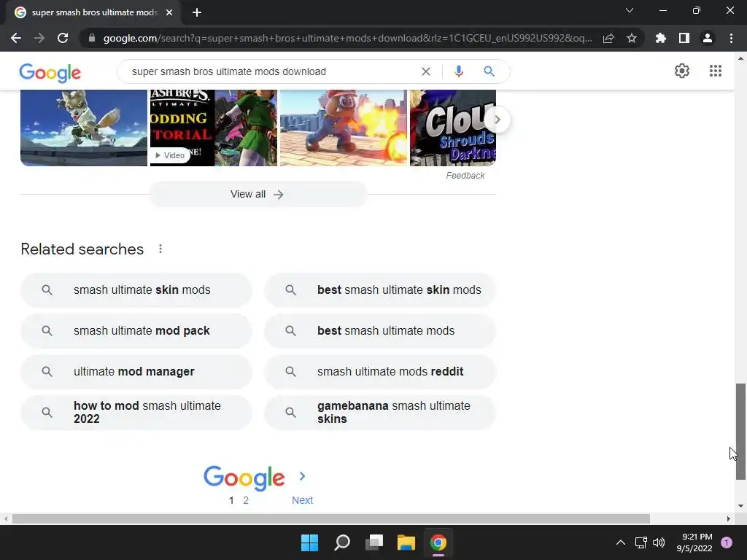Open Related searches three-dot options
Viewport: 747px width, 560px height.
tap(160, 249)
